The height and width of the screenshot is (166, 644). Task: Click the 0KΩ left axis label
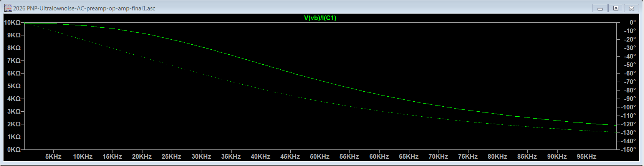point(14,150)
